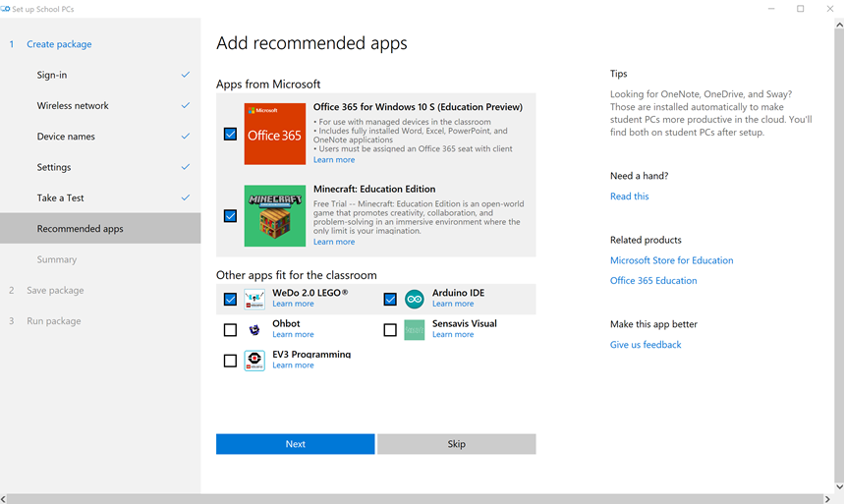The height and width of the screenshot is (504, 845).
Task: Click the vertical scrollbar down arrow
Action: [840, 486]
